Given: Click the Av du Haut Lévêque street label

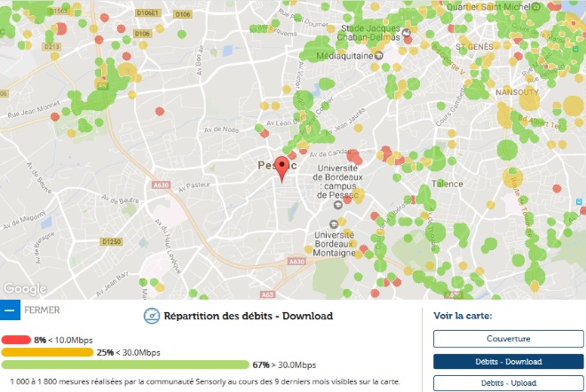Looking at the screenshot, I should [x=168, y=246].
